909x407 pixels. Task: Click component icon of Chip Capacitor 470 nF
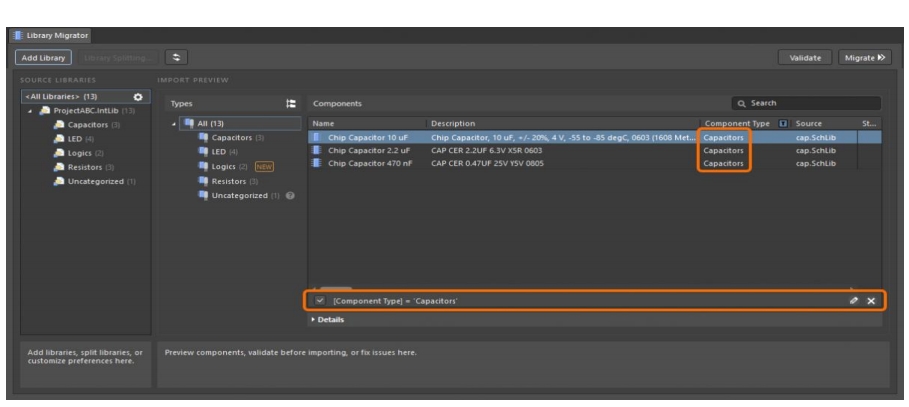pyautogui.click(x=317, y=163)
